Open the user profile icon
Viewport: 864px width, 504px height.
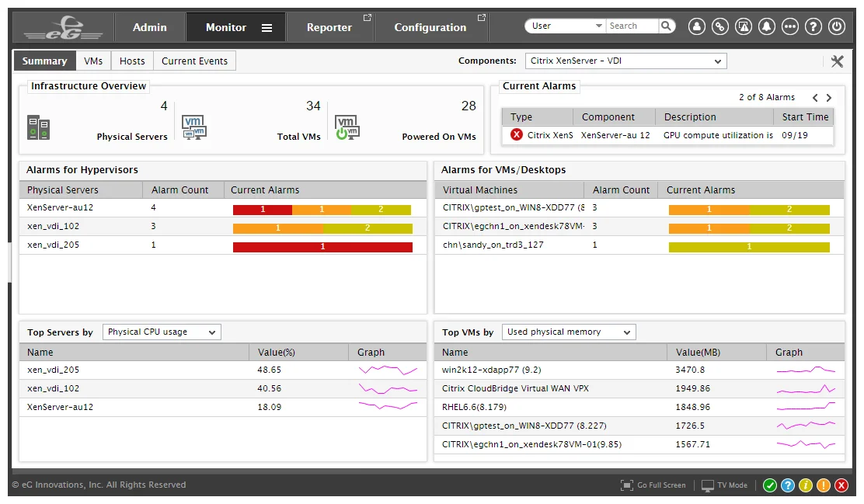pyautogui.click(x=696, y=26)
